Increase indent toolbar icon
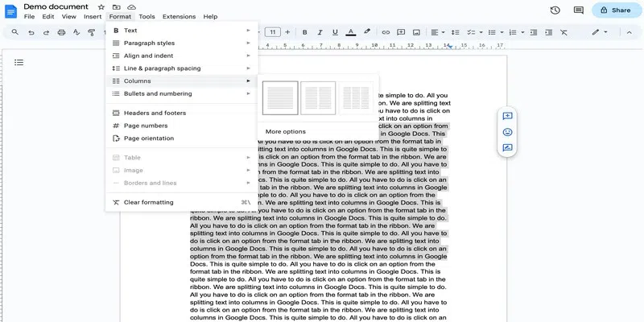The image size is (644, 322). [x=549, y=32]
